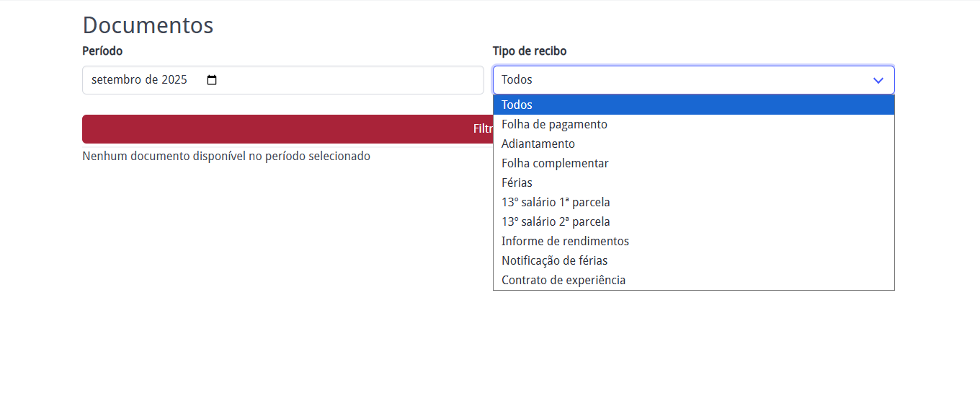Screen dimensions: 980x396
Task: Select Contrato de experiência option
Action: click(563, 281)
